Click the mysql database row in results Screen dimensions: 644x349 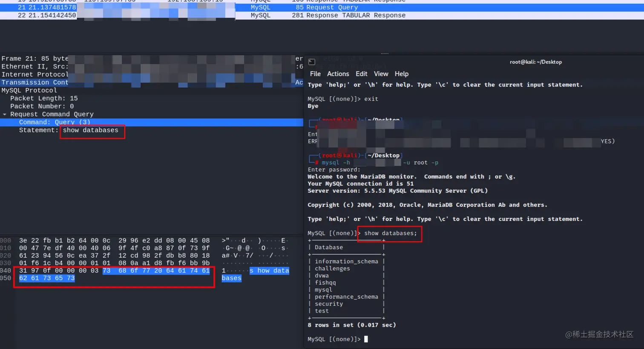click(323, 290)
